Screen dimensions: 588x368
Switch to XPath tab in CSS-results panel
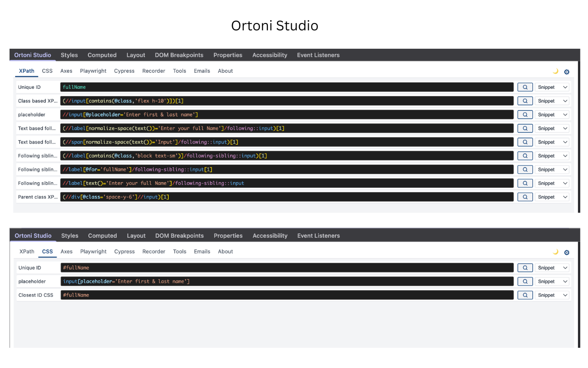[x=27, y=252]
